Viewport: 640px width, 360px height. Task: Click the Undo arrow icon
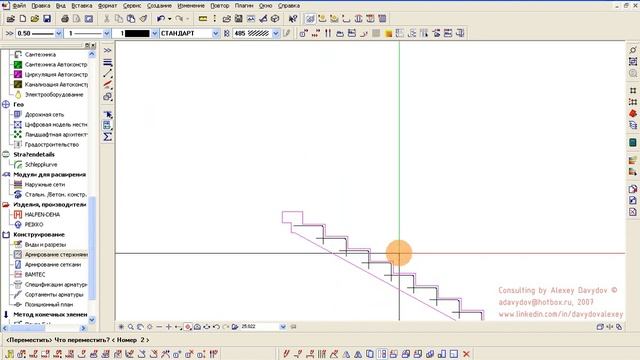pos(161,19)
